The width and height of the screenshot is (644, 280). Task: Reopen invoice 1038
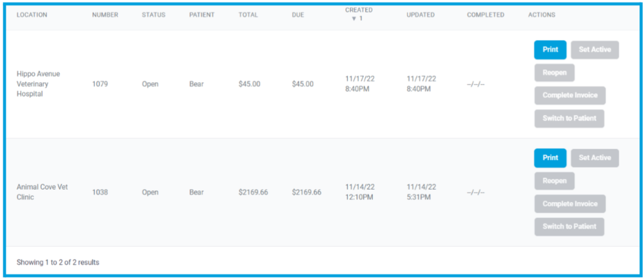pyautogui.click(x=554, y=181)
